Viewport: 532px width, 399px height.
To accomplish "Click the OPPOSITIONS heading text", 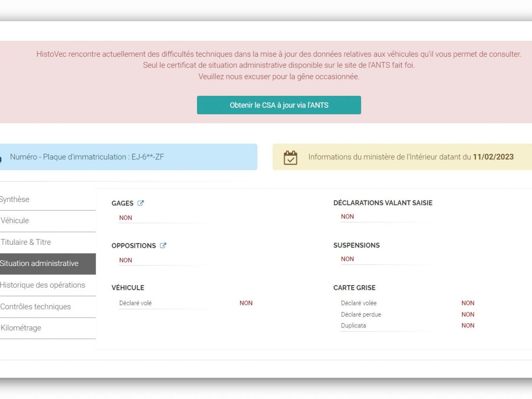I will point(133,246).
